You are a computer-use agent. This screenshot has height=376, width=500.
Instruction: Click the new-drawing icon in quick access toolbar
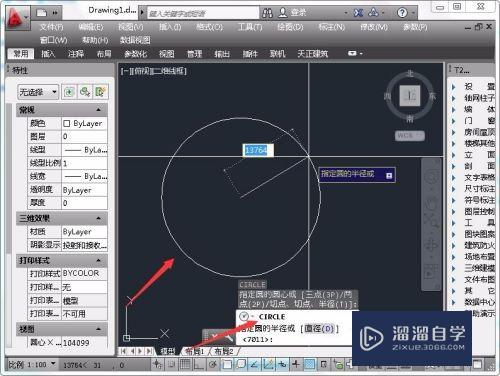(42, 13)
